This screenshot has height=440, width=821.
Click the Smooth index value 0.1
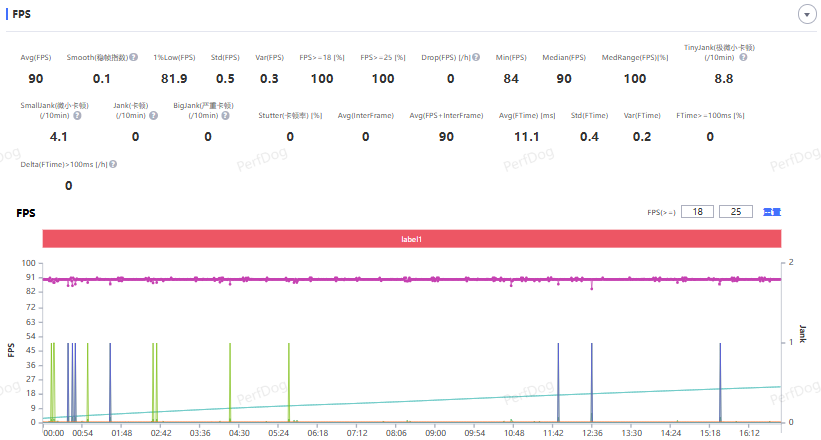[x=102, y=79]
